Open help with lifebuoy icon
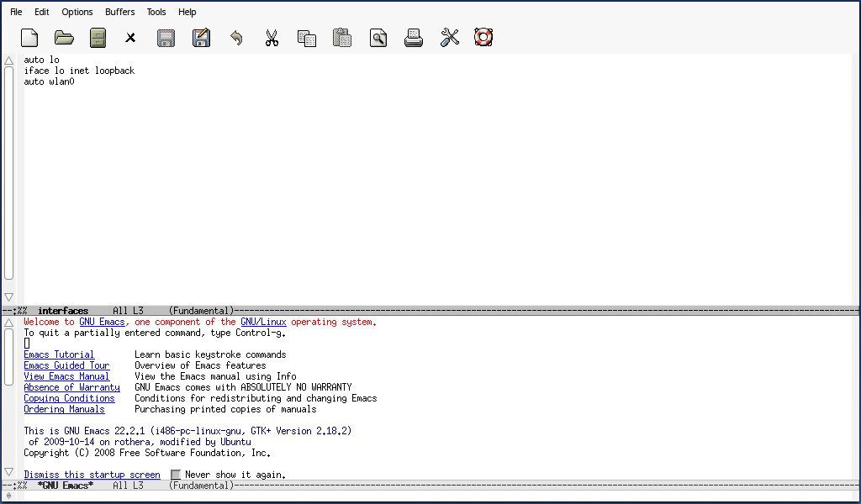Viewport: 861px width, 504px height. tap(483, 38)
